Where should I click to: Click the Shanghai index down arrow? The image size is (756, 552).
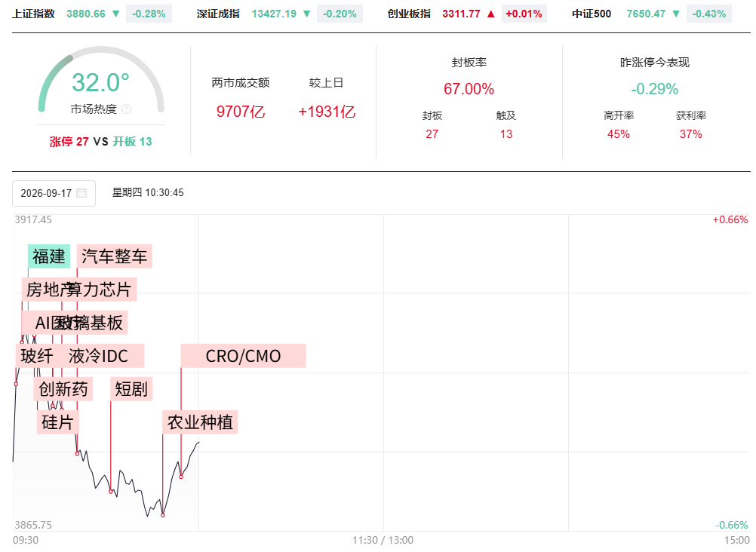[115, 14]
